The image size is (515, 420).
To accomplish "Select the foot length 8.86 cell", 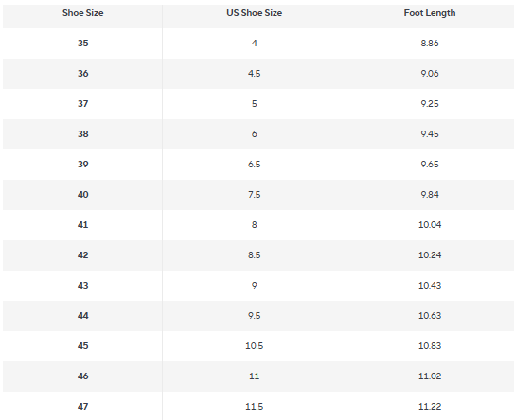I will pos(430,44).
